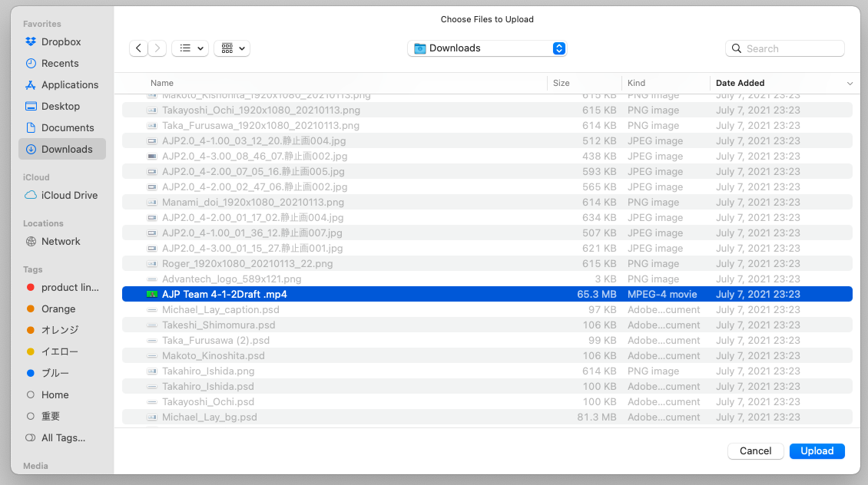Click the 81.3 MB size cell

point(596,417)
